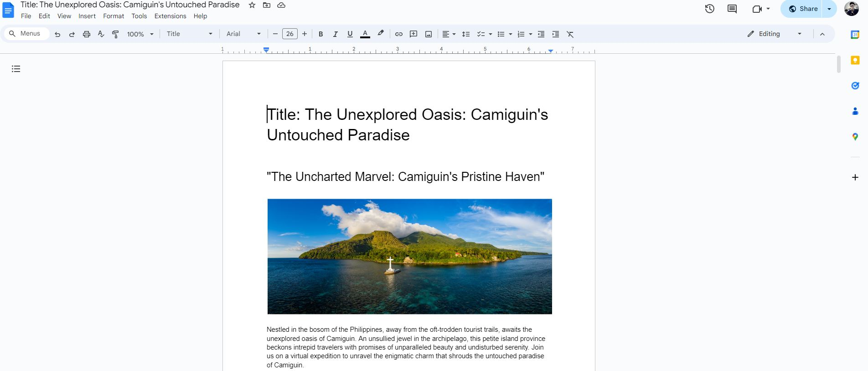
Task: Run spelling and grammar check
Action: pos(101,34)
